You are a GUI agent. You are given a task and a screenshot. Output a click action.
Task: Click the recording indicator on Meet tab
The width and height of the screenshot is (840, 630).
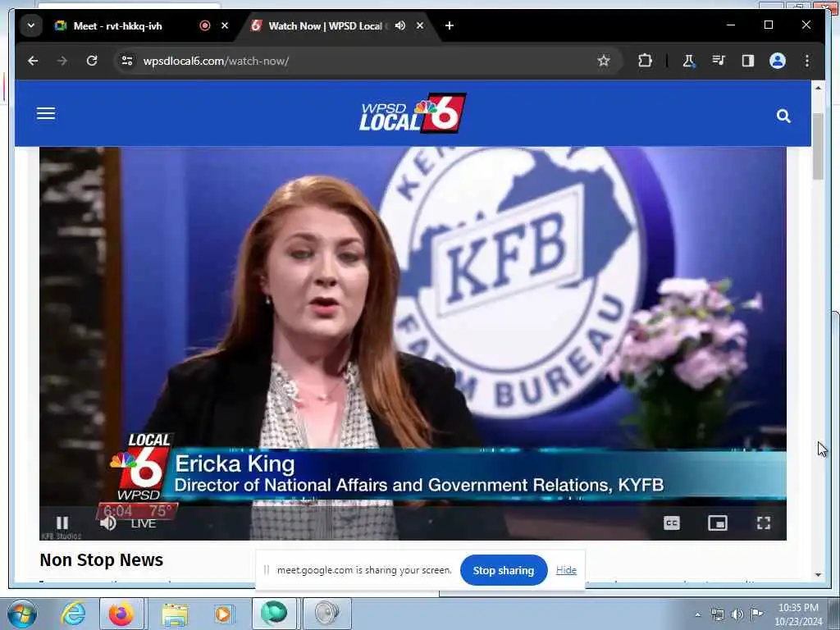[x=204, y=25]
